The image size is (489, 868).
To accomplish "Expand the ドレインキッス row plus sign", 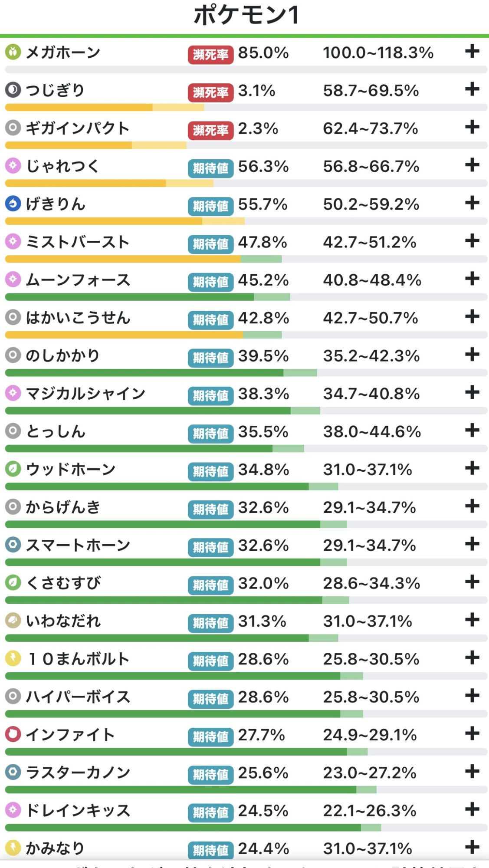I will (x=472, y=810).
